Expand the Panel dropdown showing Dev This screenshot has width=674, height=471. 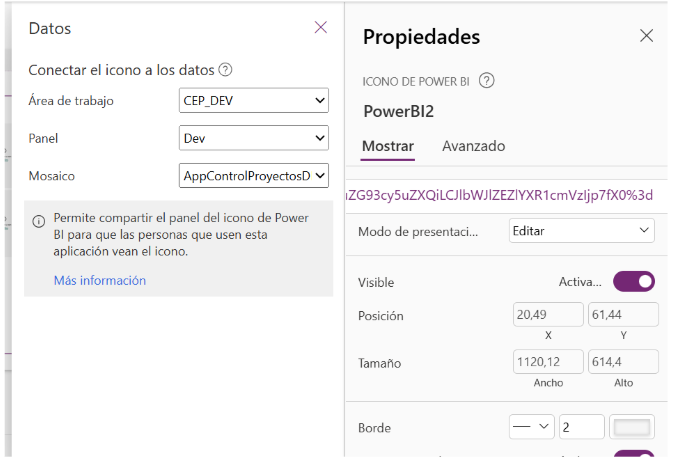point(254,138)
